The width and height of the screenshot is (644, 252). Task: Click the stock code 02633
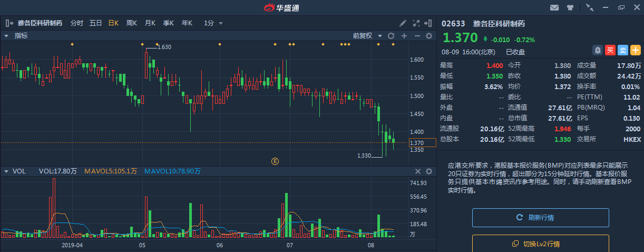[x=453, y=24]
